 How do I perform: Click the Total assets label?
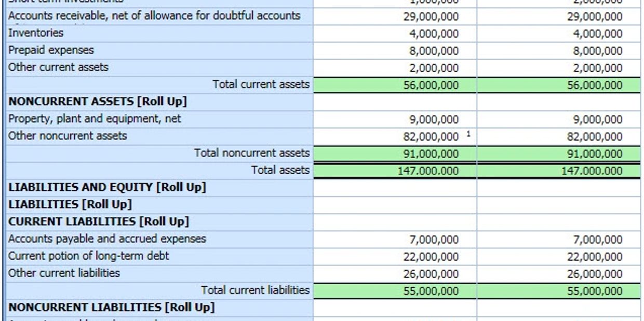pos(280,170)
